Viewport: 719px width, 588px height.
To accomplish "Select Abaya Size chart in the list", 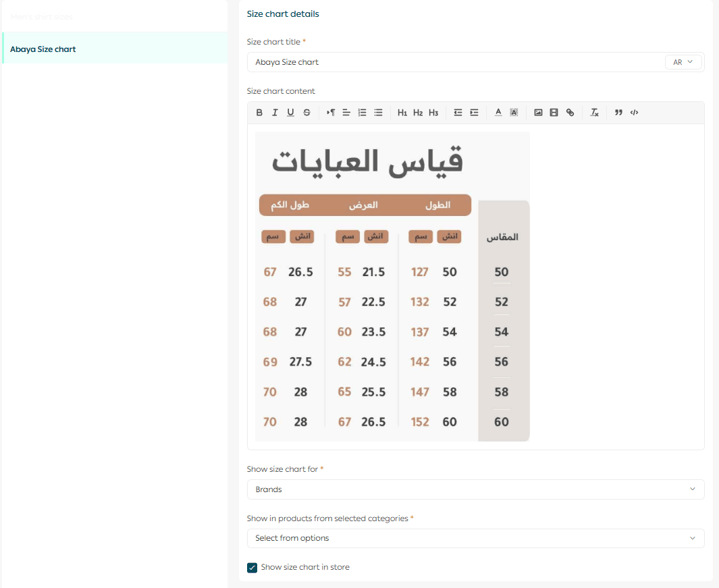I will [43, 49].
